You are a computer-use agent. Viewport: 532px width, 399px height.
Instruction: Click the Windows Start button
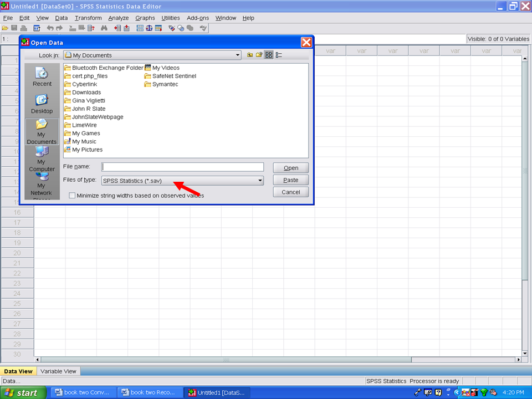click(x=23, y=393)
